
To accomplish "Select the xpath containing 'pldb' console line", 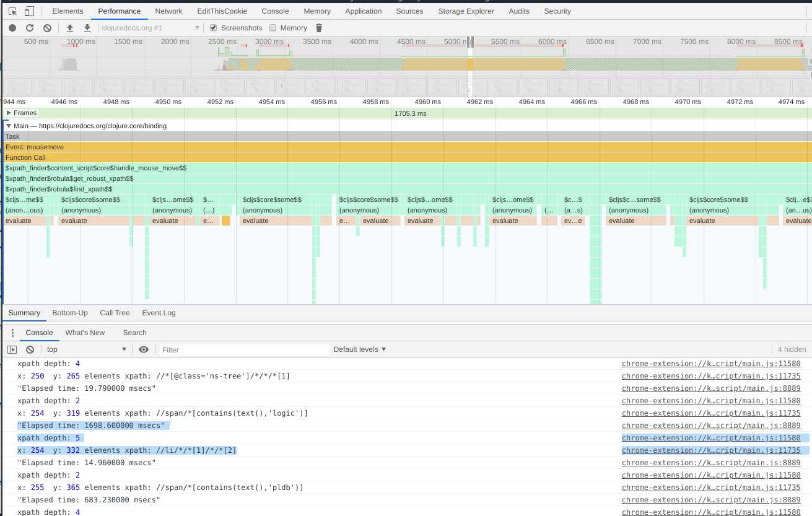I will pos(160,488).
